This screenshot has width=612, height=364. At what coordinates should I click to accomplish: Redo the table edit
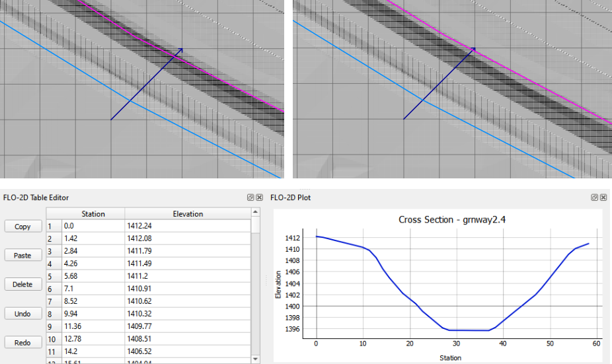point(22,343)
